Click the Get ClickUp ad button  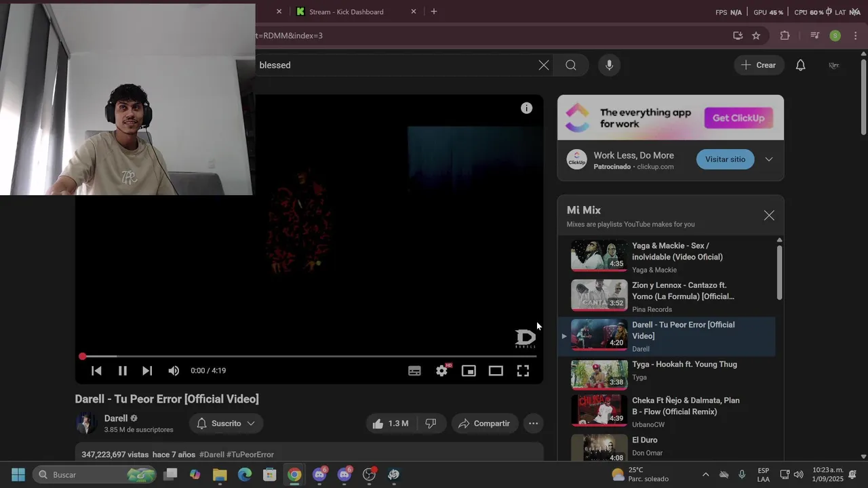(x=738, y=118)
